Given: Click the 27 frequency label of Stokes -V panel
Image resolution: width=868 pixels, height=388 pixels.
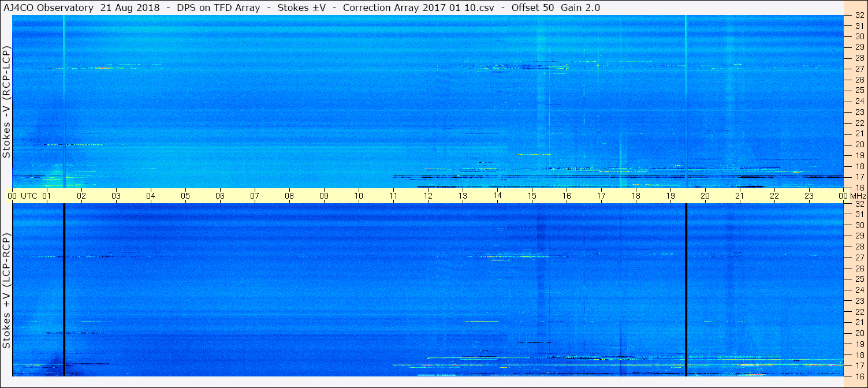Looking at the screenshot, I should [x=859, y=69].
